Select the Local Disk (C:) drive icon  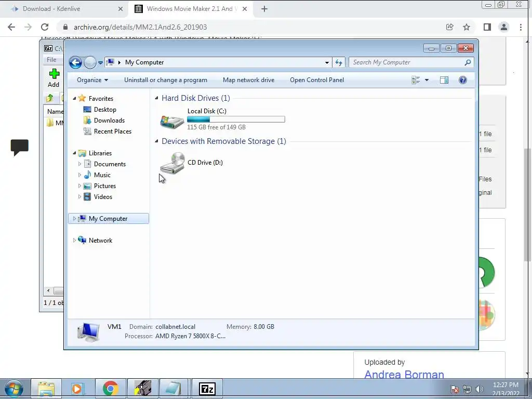point(172,122)
